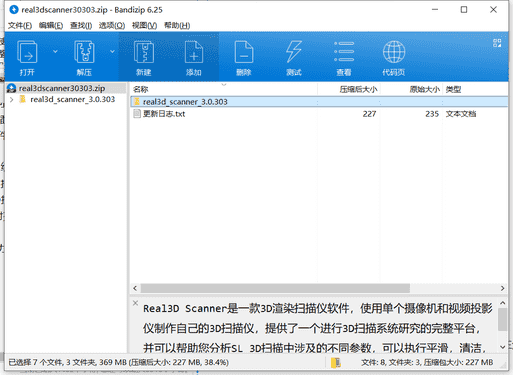513x375 pixels.
Task: Open the dropdown arrow beside 打开
Action: coord(55,51)
